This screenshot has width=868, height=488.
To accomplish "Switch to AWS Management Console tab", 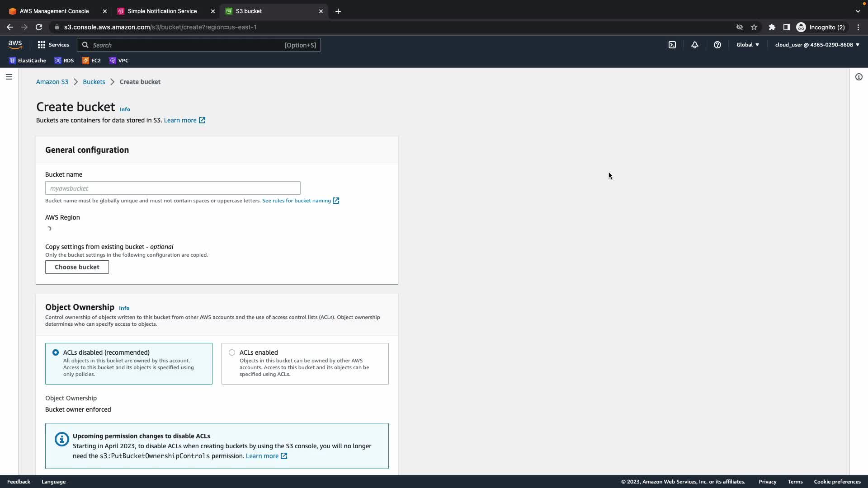I will (x=54, y=11).
